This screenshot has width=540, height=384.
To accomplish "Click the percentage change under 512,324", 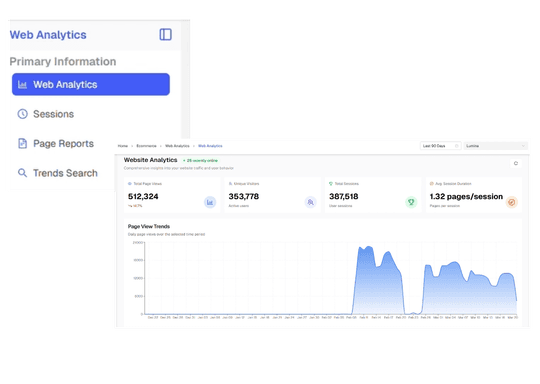I will tap(135, 206).
